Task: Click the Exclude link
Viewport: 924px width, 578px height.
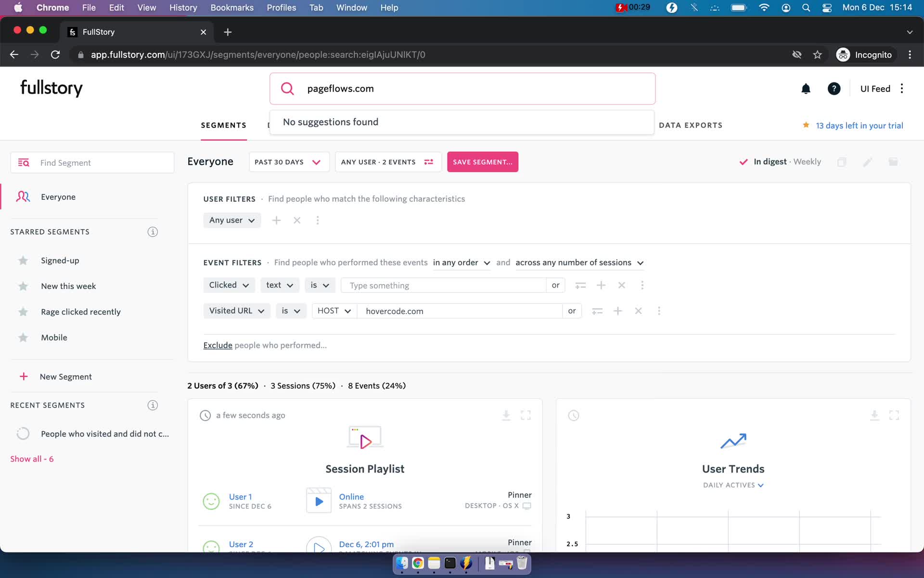Action: point(218,345)
